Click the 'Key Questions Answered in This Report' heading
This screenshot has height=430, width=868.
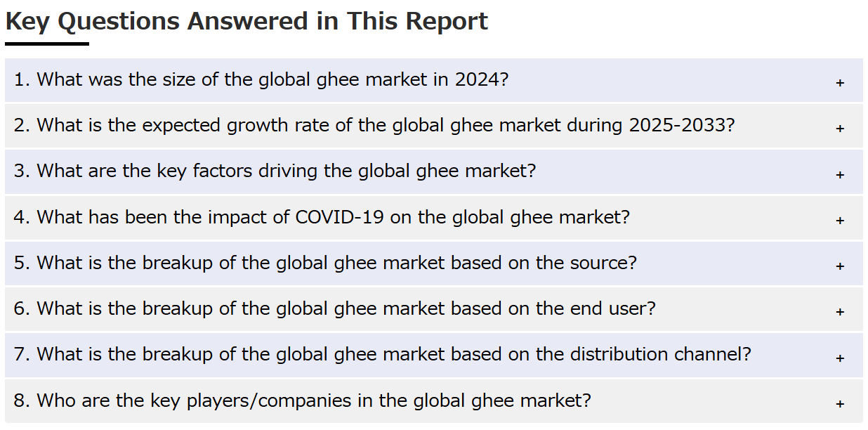pyautogui.click(x=246, y=22)
